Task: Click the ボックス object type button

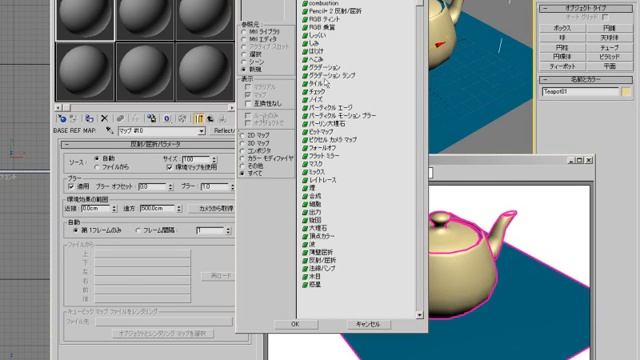Action: click(562, 28)
